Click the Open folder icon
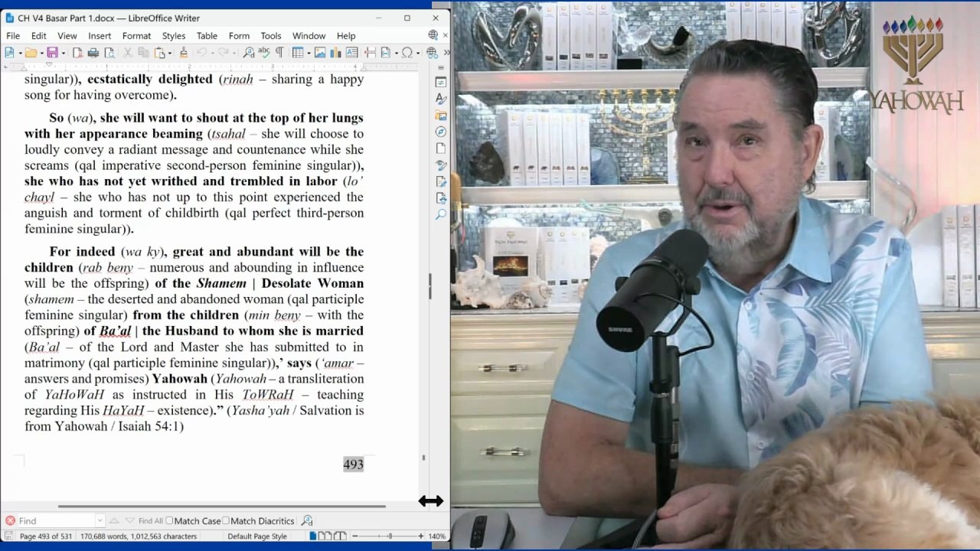The width and height of the screenshot is (980, 551). [31, 52]
